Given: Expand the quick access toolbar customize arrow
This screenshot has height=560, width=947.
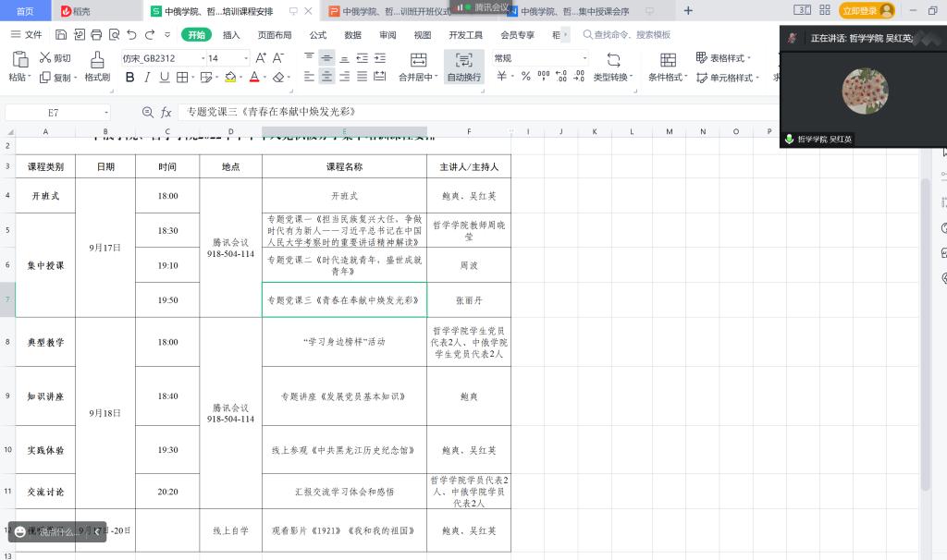Looking at the screenshot, I should (167, 35).
